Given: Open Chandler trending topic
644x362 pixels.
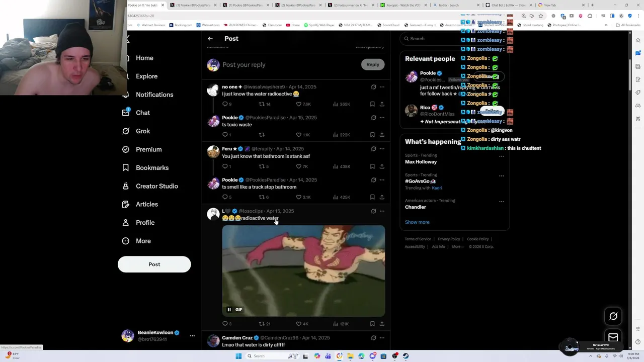Looking at the screenshot, I should pyautogui.click(x=416, y=207).
